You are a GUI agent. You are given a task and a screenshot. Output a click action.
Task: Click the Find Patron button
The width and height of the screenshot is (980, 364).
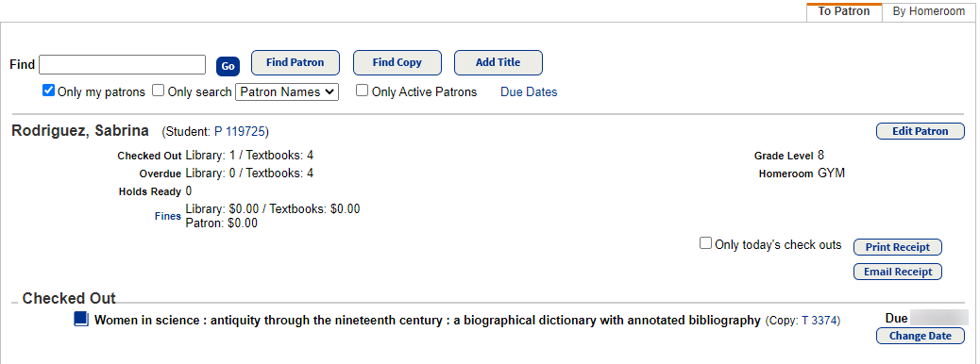[x=295, y=62]
